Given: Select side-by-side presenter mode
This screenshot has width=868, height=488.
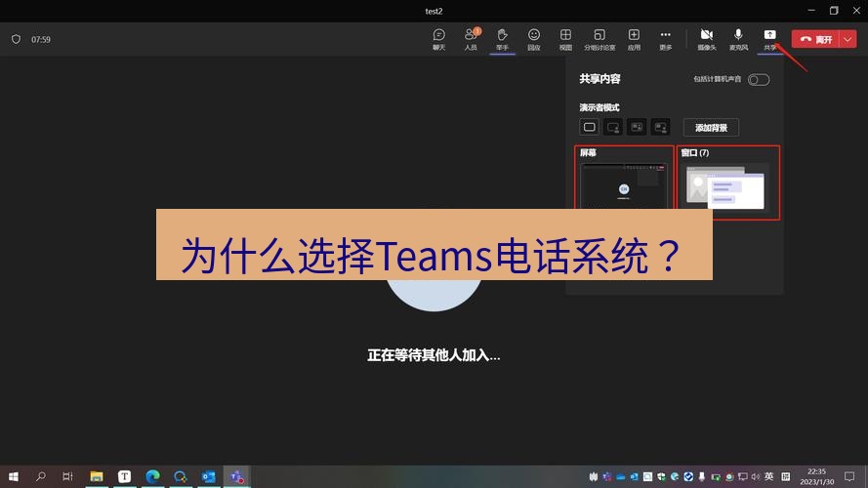Looking at the screenshot, I should 637,127.
